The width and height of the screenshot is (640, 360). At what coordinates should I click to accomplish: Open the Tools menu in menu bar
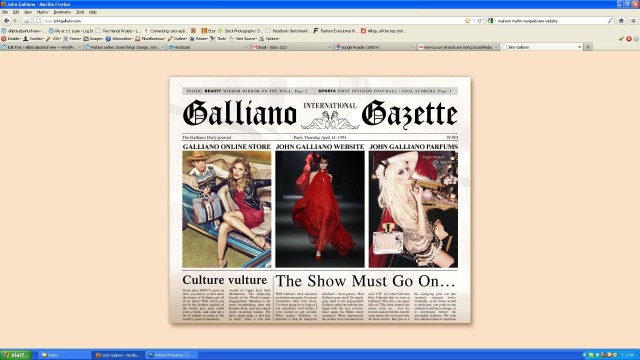(x=80, y=12)
